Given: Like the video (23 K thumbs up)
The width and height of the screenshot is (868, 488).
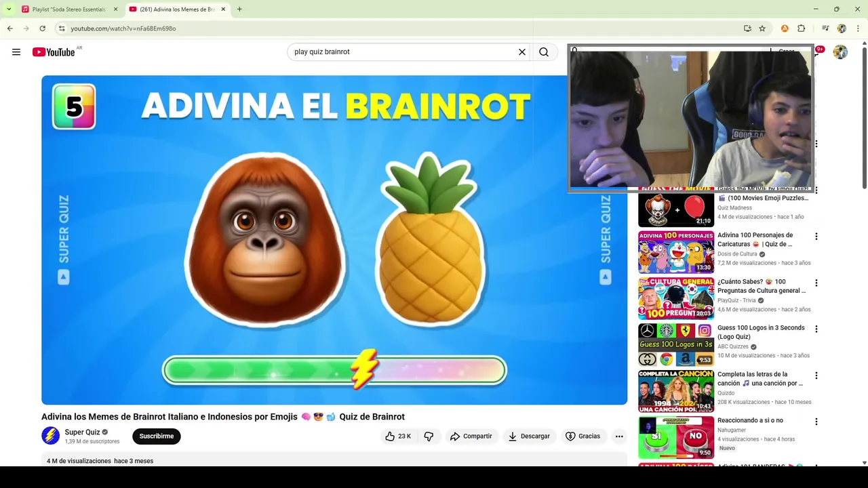Looking at the screenshot, I should coord(398,436).
